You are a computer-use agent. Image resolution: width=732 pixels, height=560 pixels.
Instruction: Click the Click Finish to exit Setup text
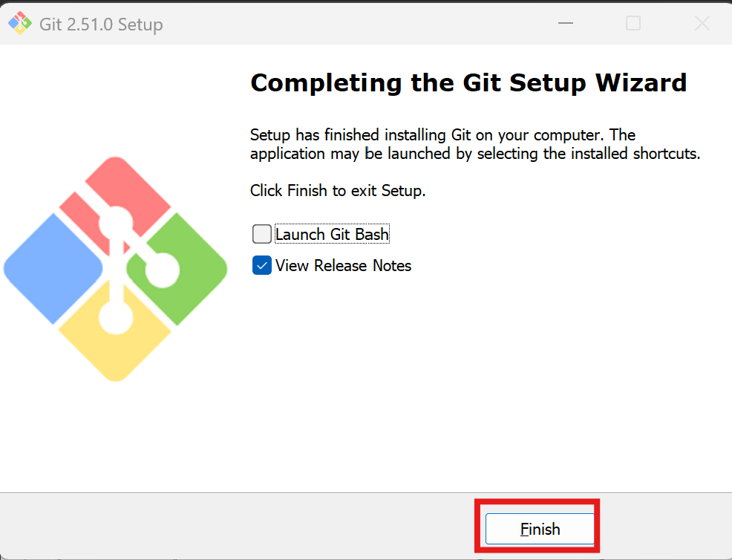pyautogui.click(x=338, y=191)
